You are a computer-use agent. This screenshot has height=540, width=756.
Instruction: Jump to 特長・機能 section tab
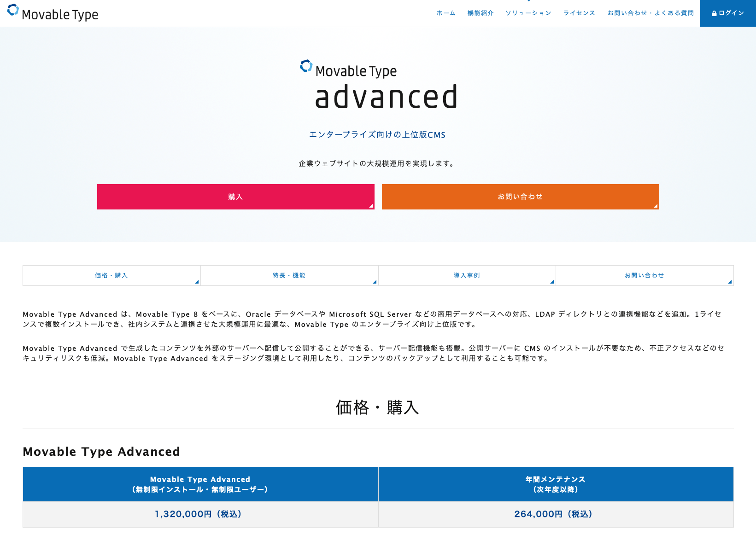click(289, 275)
